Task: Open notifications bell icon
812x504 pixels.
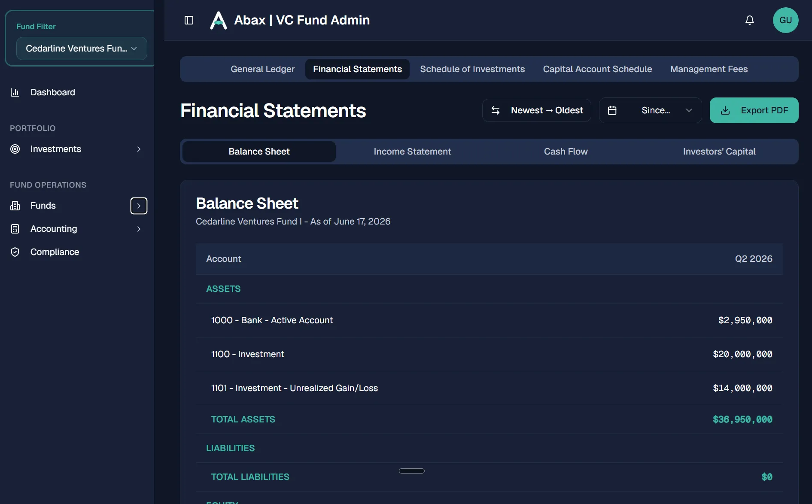Action: click(750, 20)
